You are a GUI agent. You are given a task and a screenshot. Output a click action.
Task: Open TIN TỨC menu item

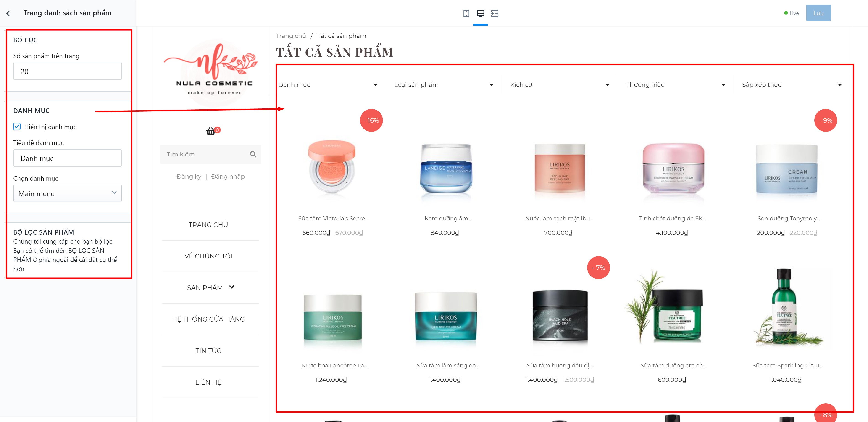[x=208, y=351]
